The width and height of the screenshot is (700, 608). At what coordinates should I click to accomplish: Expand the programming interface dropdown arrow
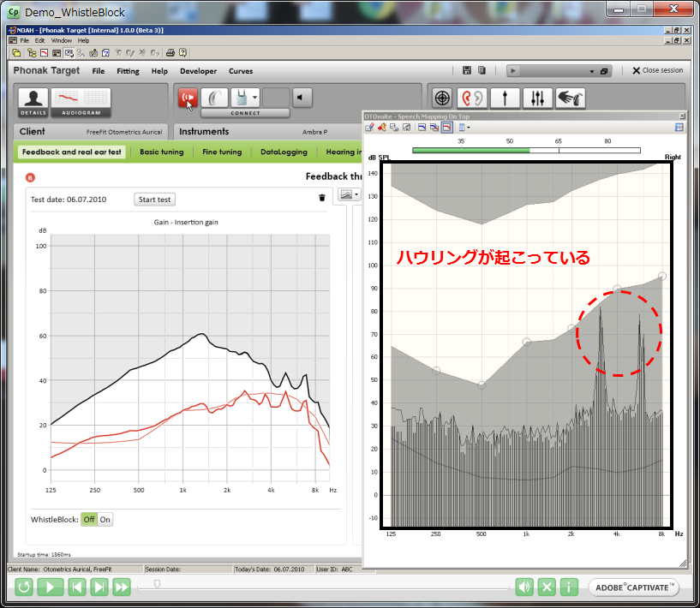point(255,98)
